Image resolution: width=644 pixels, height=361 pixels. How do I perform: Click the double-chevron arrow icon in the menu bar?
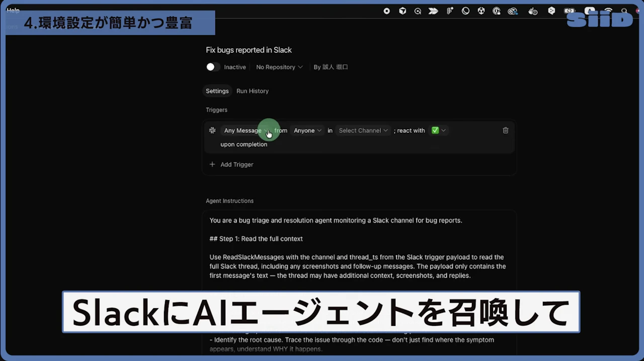pos(433,11)
